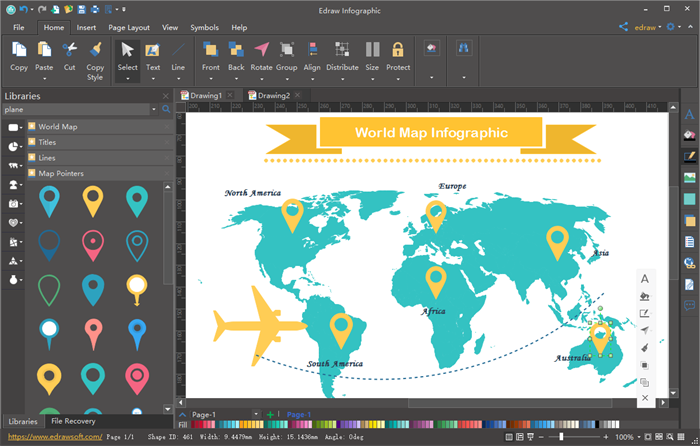700x446 pixels.
Task: Bring shape to Front using ribbon icon
Action: tap(210, 50)
